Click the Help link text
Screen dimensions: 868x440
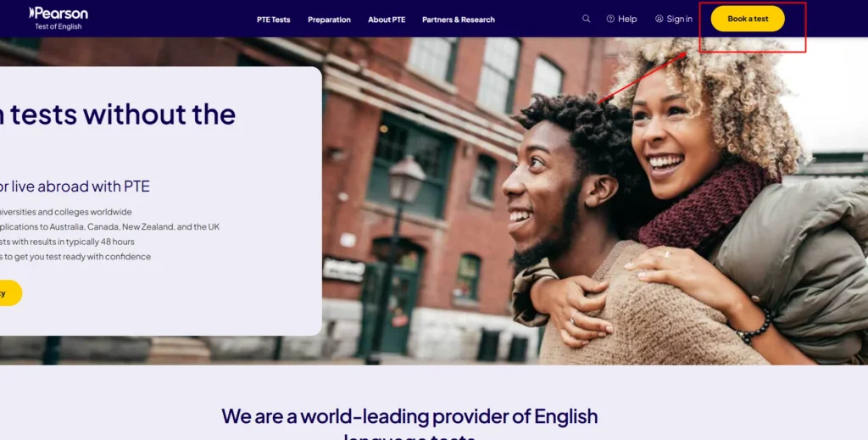627,19
